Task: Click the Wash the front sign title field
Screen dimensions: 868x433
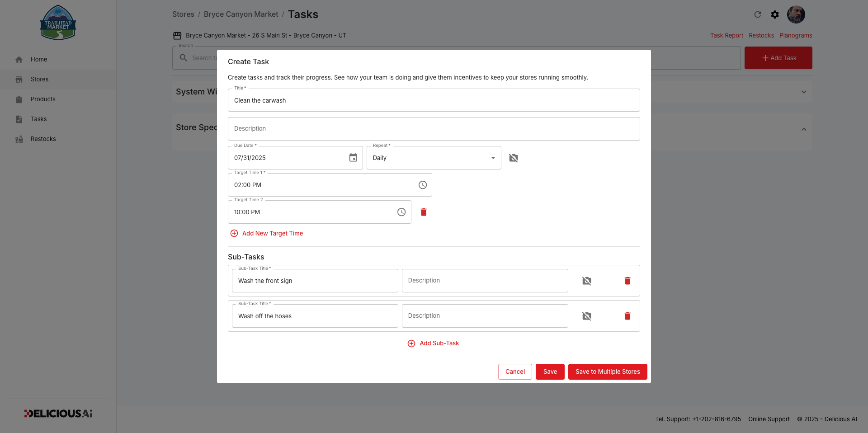Action: (x=315, y=281)
